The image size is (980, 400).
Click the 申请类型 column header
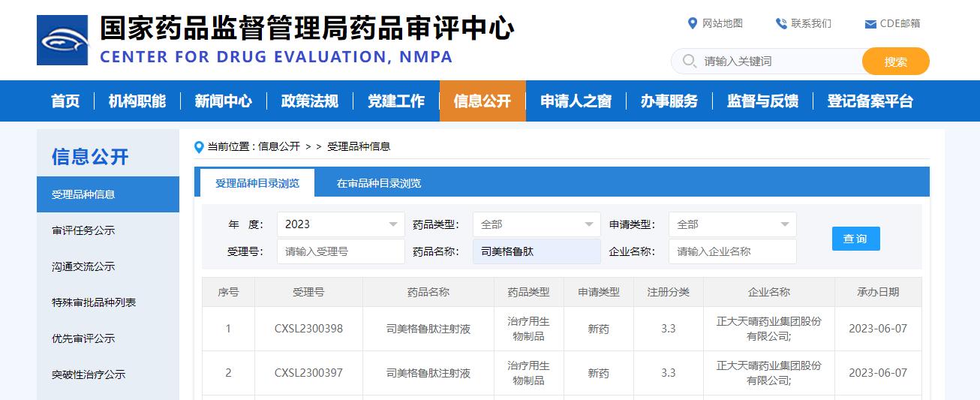tap(598, 292)
